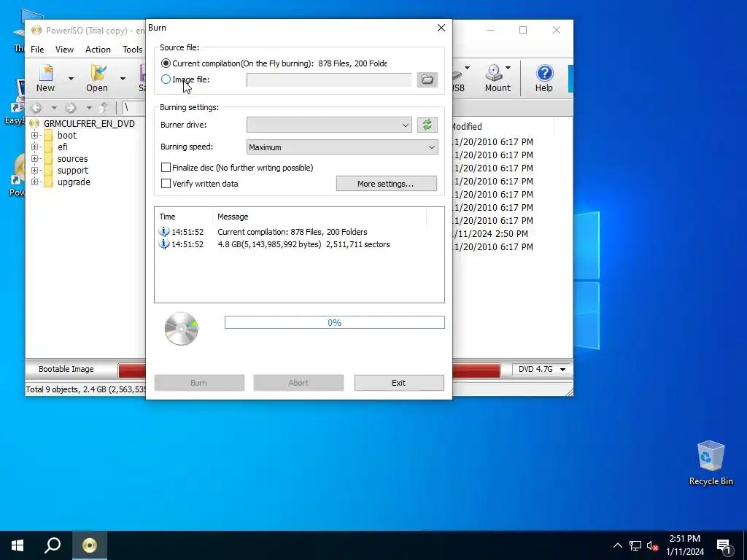
Task: Click the New toolbar icon in PowerISO
Action: coord(46,78)
